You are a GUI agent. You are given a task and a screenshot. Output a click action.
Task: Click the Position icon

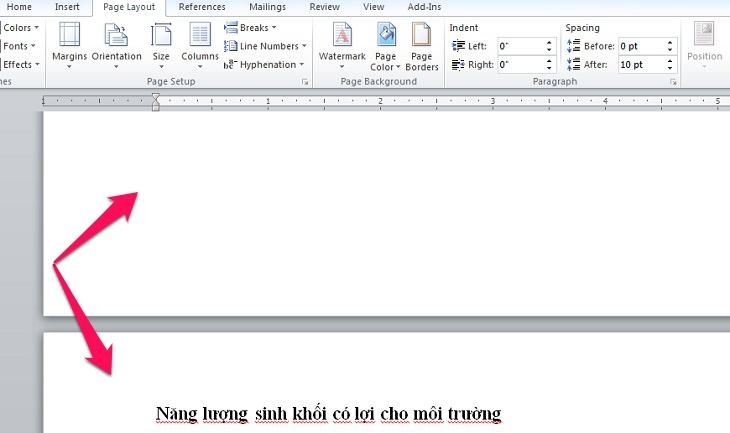pyautogui.click(x=704, y=34)
